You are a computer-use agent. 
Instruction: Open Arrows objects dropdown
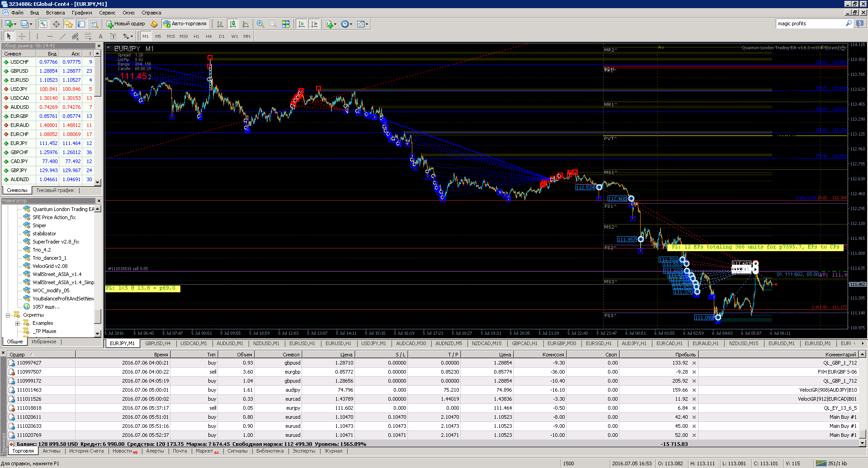pyautogui.click(x=132, y=36)
